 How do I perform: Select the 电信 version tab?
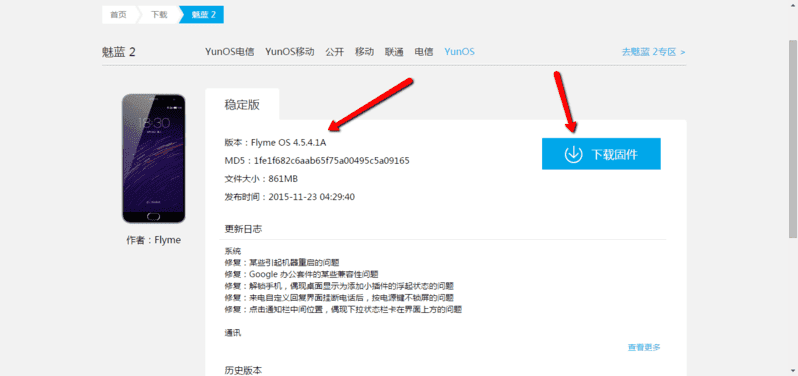click(x=423, y=51)
